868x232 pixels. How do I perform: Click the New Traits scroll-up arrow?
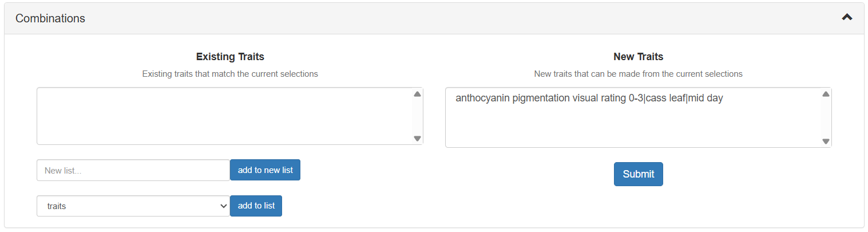click(825, 94)
